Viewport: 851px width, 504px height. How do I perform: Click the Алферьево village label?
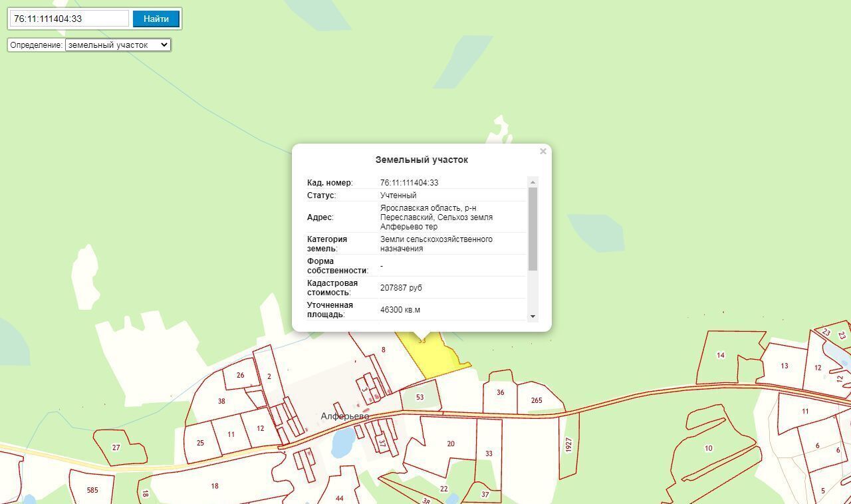[344, 416]
